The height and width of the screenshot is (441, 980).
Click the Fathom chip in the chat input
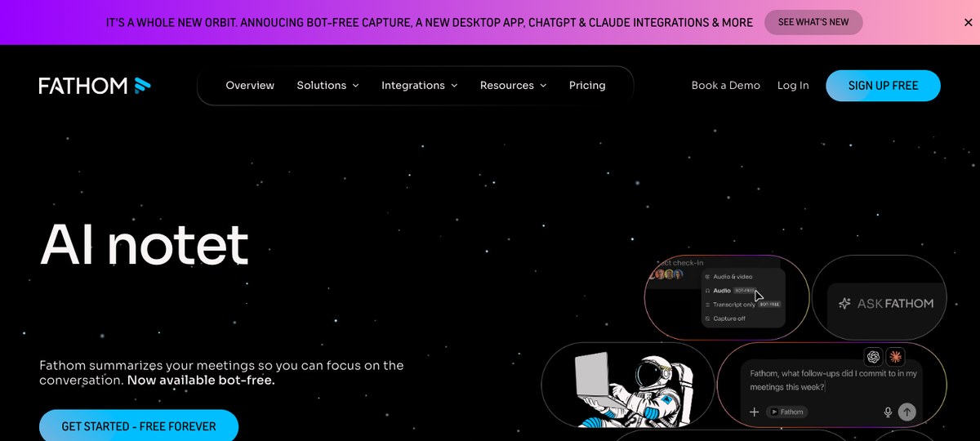pos(787,412)
